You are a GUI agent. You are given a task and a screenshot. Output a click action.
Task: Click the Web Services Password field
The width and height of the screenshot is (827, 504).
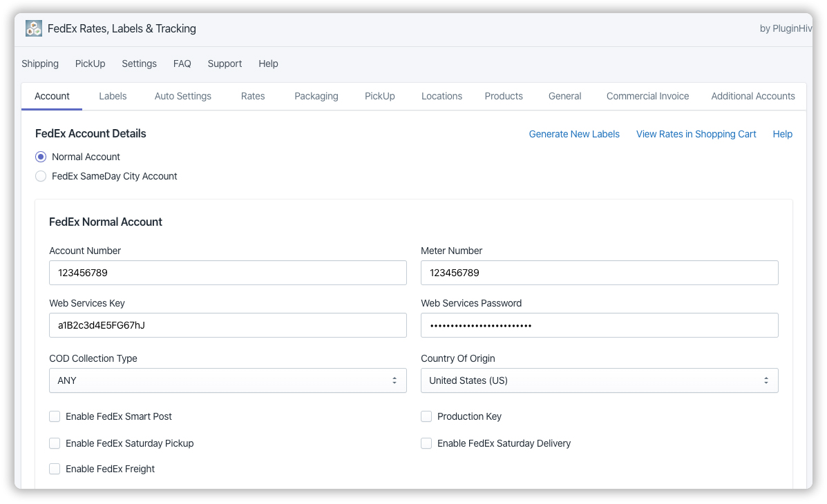pyautogui.click(x=599, y=325)
